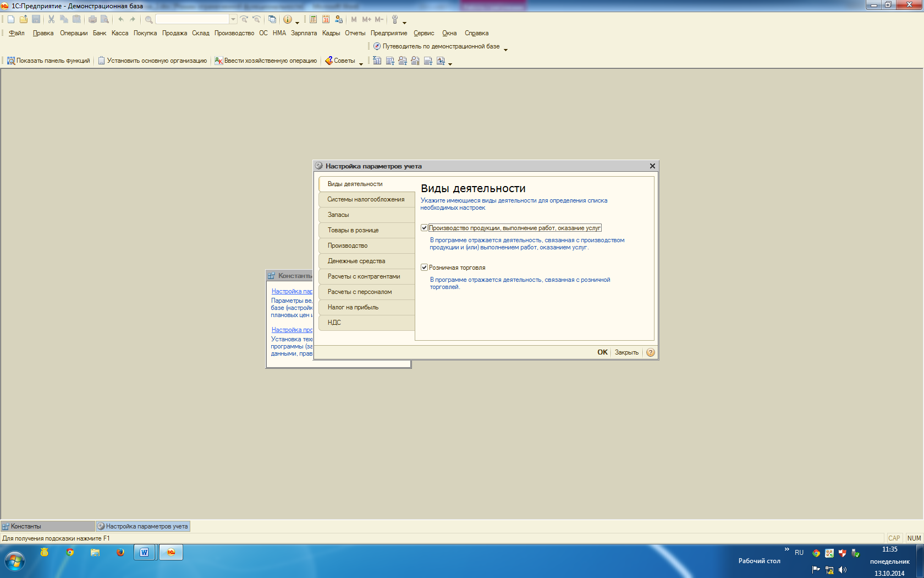The width and height of the screenshot is (924, 578).
Task: Click in the toolbar search input field
Action: click(192, 19)
